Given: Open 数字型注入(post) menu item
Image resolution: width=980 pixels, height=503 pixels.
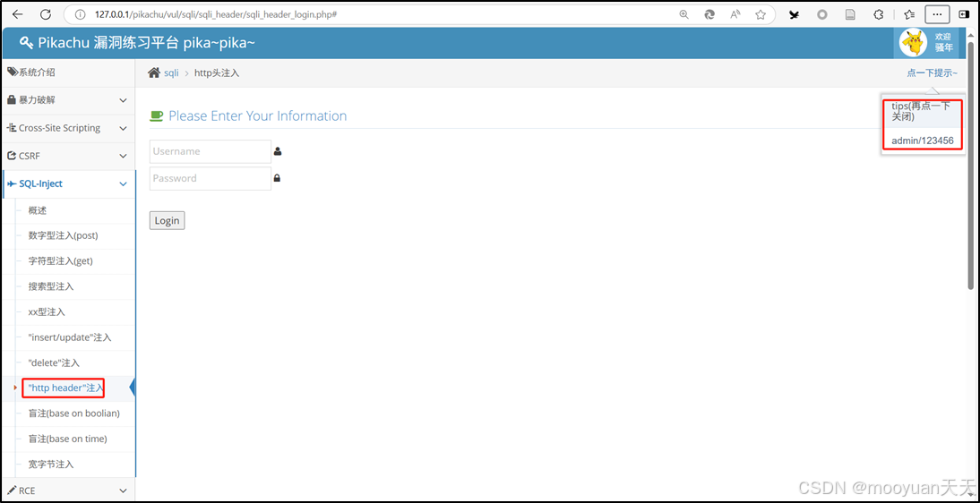Looking at the screenshot, I should coord(63,235).
